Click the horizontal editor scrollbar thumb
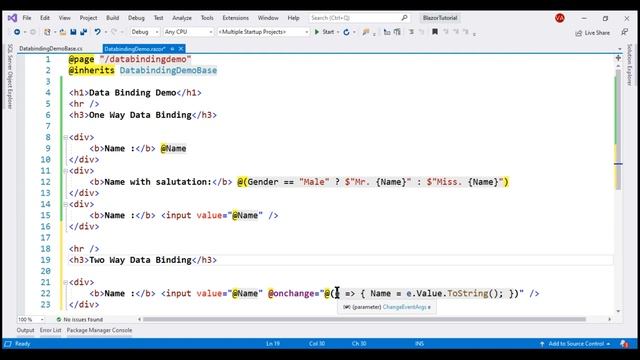This screenshot has height=360, width=640. [364, 319]
